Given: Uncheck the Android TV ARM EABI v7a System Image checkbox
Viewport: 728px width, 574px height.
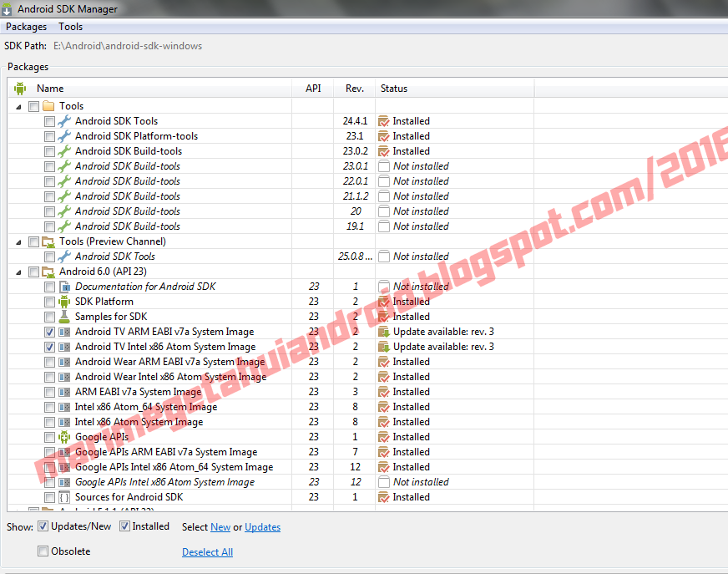Looking at the screenshot, I should tap(50, 333).
